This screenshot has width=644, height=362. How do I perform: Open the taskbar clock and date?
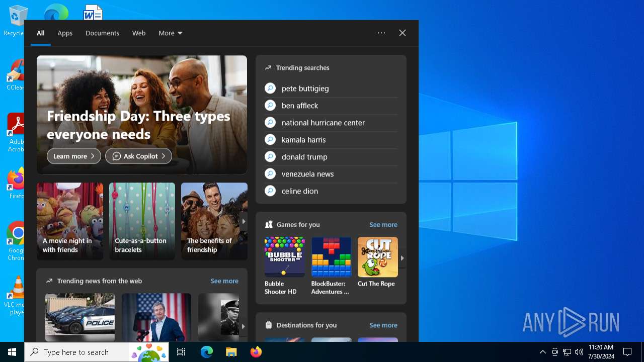click(x=601, y=352)
